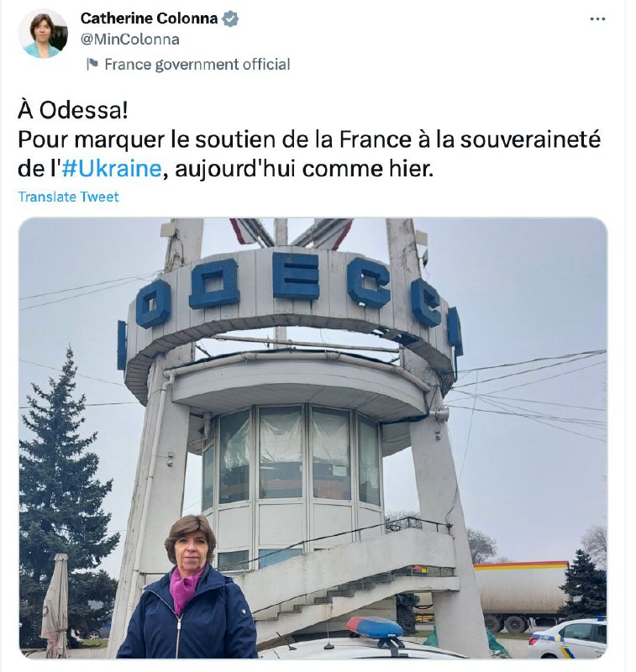
Task: Click Translate Tweet
Action: pos(68,197)
